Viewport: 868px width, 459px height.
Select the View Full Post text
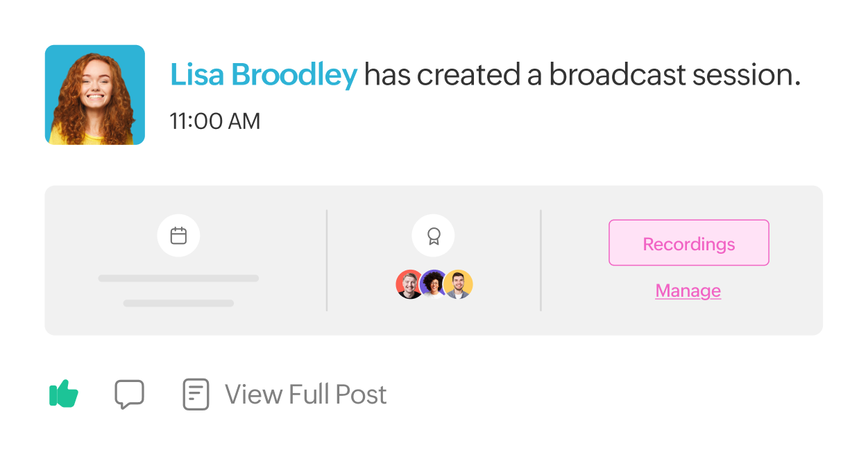(305, 395)
